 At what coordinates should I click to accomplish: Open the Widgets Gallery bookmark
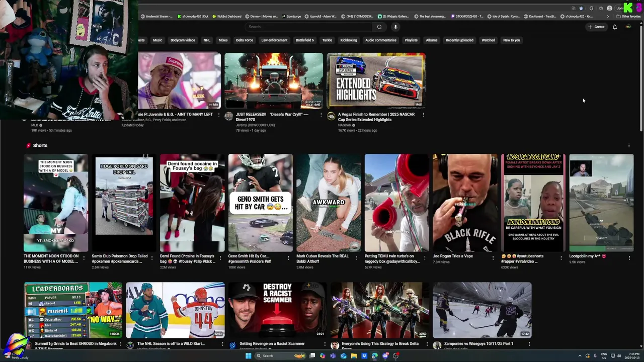click(393, 16)
